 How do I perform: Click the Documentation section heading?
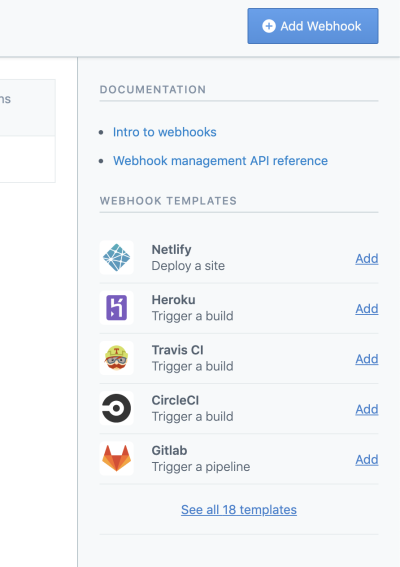pyautogui.click(x=153, y=89)
